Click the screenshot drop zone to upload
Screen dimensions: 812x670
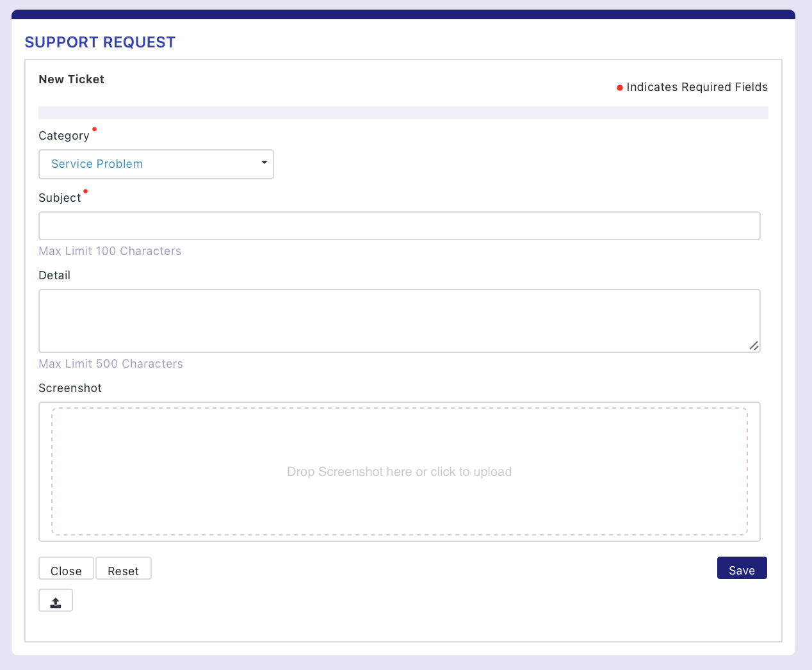pos(399,471)
